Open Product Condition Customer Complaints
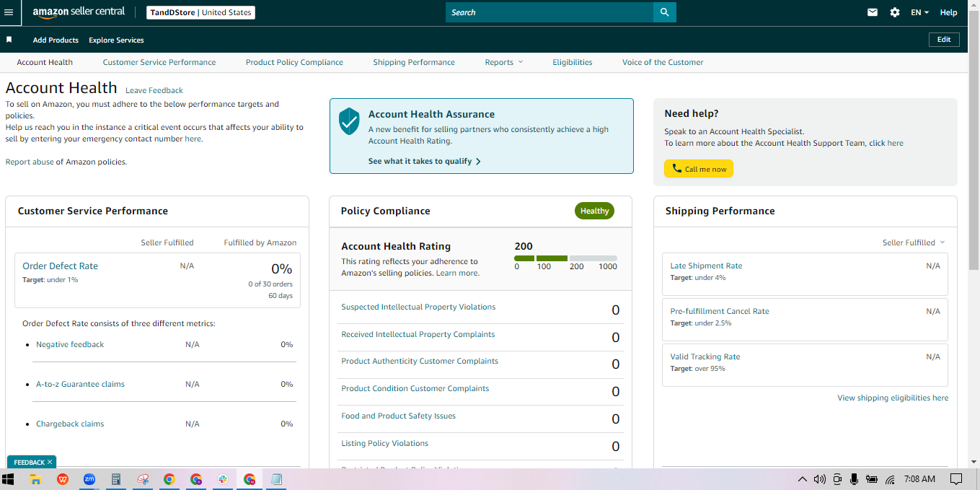This screenshot has width=980, height=490. (415, 388)
